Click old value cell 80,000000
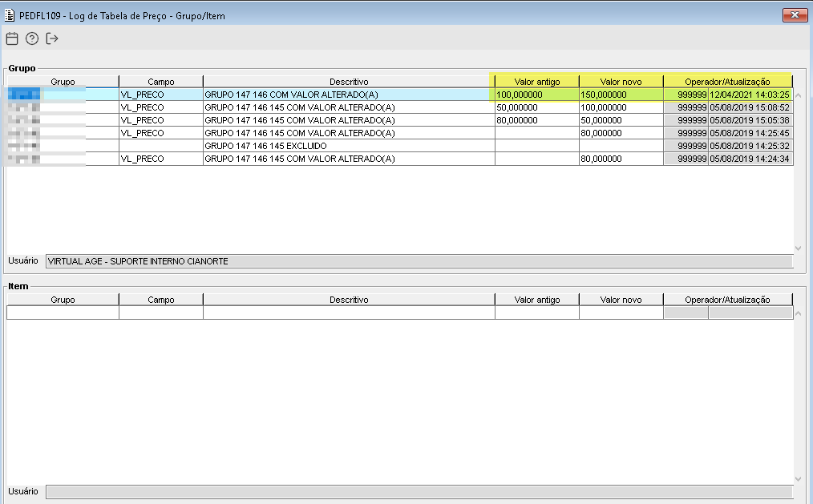813x504 pixels. tap(536, 120)
